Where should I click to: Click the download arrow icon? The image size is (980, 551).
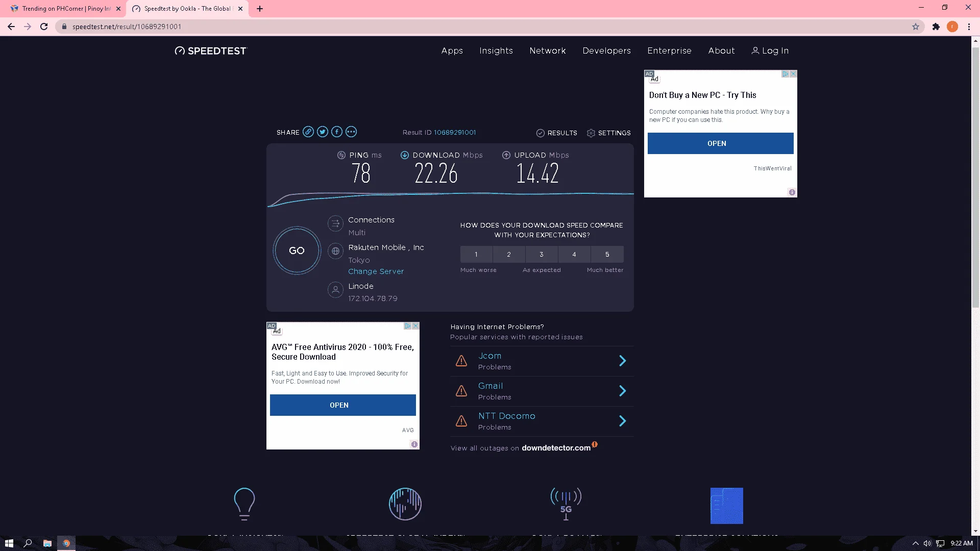[405, 155]
